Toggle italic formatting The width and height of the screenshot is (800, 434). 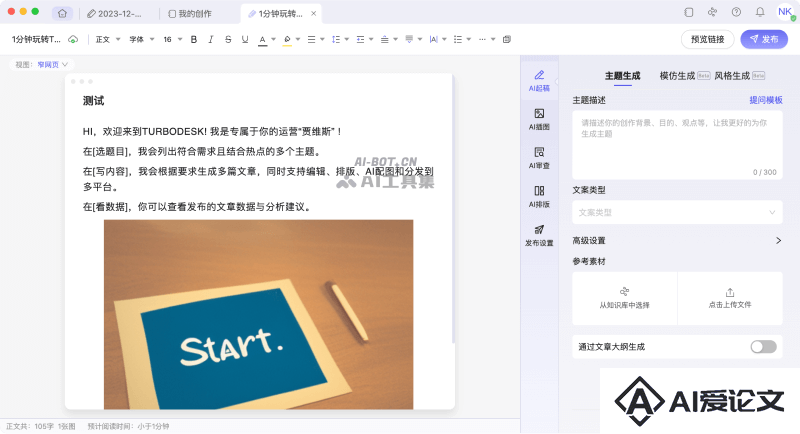[x=211, y=39]
